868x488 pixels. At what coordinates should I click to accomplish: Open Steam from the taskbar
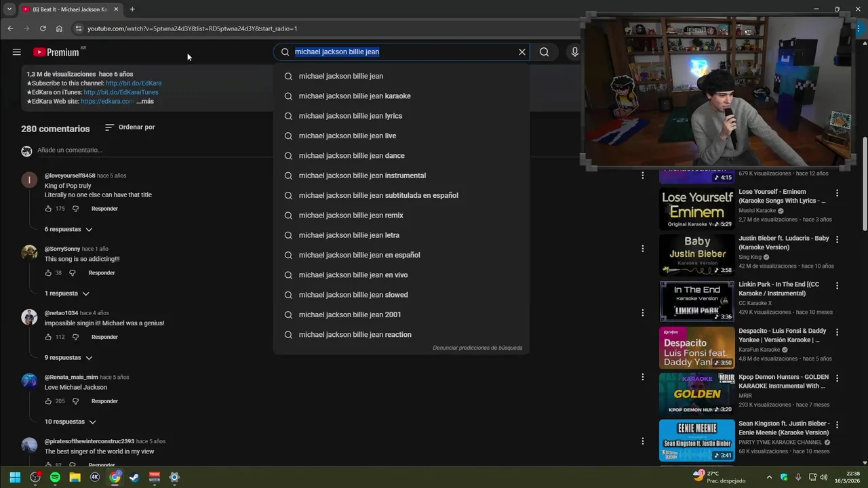click(134, 477)
